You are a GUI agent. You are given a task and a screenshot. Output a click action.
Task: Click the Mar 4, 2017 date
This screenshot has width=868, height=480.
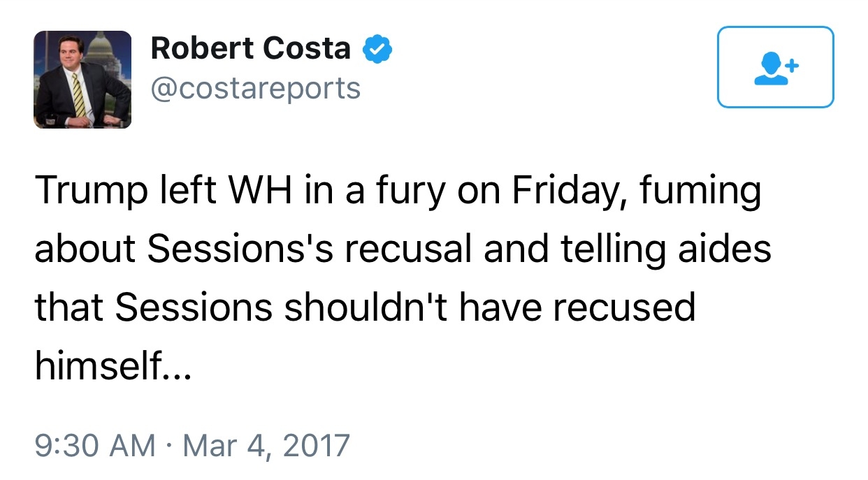click(x=266, y=445)
